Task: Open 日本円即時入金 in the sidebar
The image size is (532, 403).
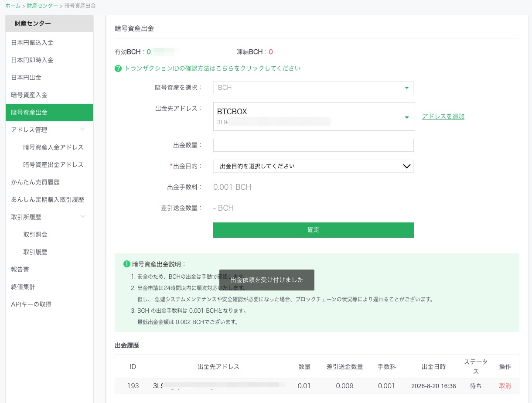Action: pyautogui.click(x=49, y=60)
